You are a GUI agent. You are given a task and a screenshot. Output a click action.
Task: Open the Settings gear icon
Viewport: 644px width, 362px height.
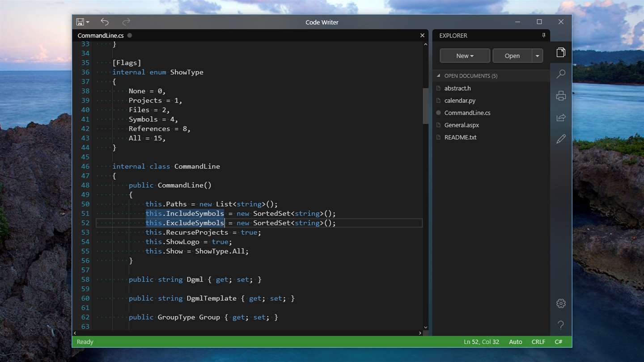(x=561, y=303)
